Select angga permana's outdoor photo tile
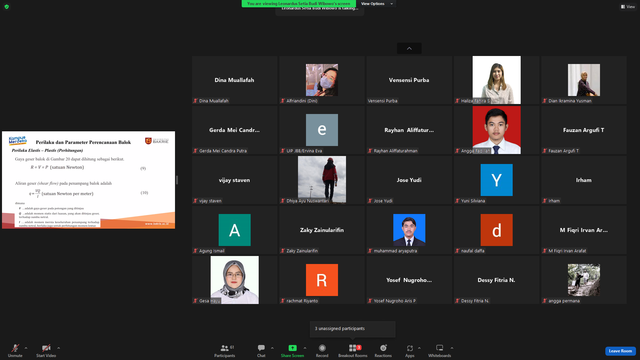The width and height of the screenshot is (640, 360). (584, 280)
